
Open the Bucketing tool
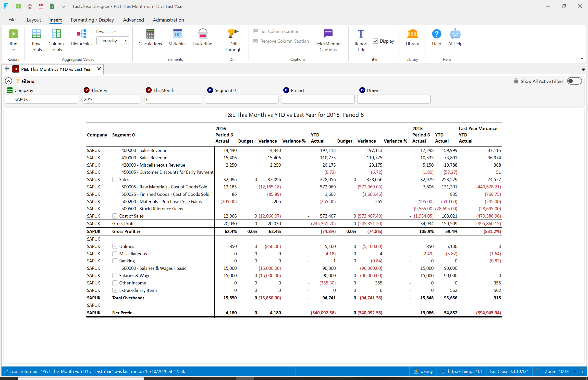203,34
